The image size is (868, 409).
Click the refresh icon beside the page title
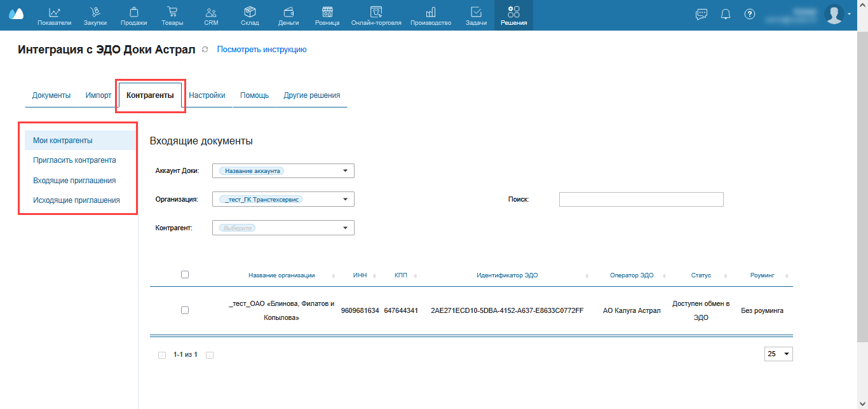205,50
